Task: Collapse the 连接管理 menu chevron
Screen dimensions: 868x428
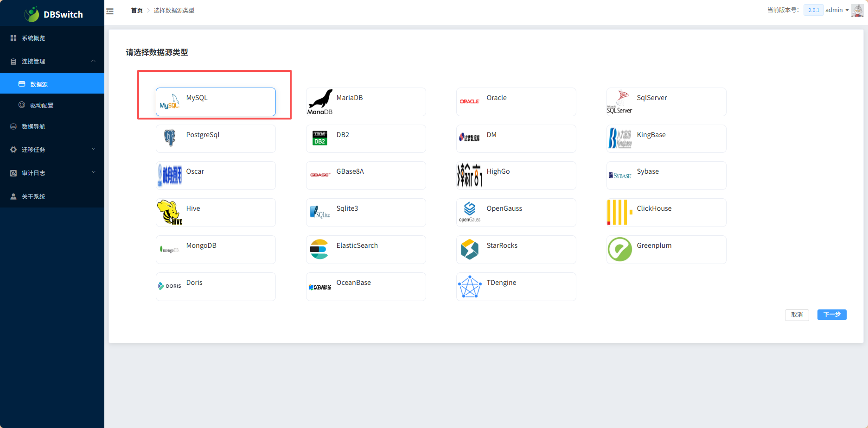Action: [x=93, y=61]
